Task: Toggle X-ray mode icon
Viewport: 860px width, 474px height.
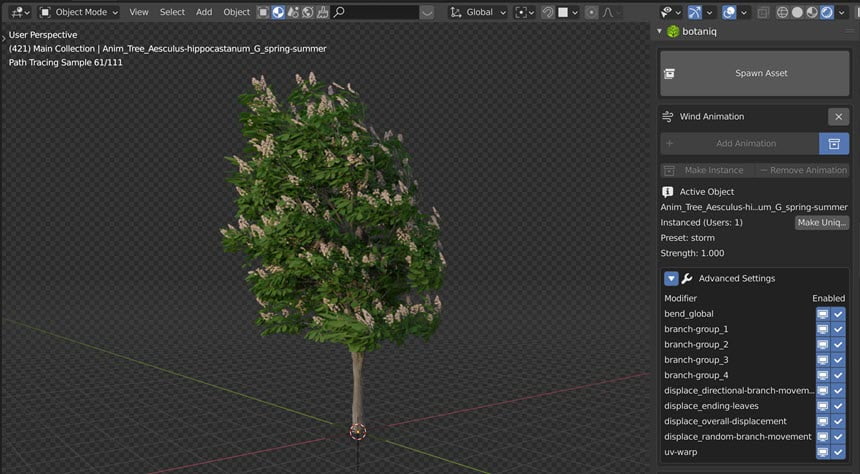Action: (x=763, y=12)
